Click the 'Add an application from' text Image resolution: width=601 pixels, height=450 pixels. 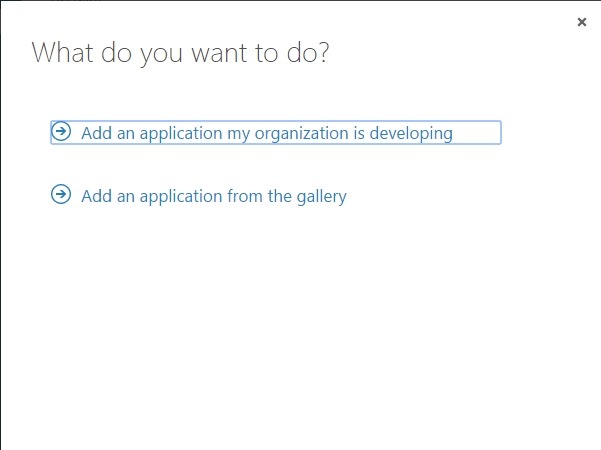point(171,196)
